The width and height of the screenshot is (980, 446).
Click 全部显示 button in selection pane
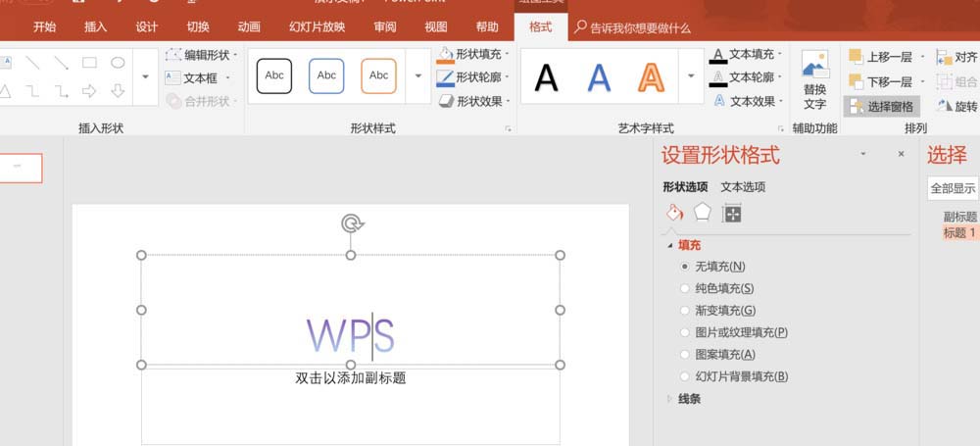953,188
